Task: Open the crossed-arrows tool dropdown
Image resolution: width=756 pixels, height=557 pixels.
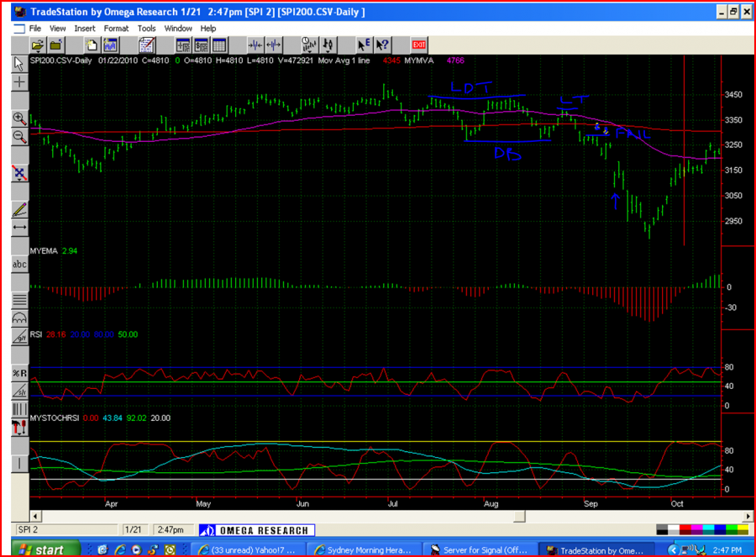Action: pos(19,173)
